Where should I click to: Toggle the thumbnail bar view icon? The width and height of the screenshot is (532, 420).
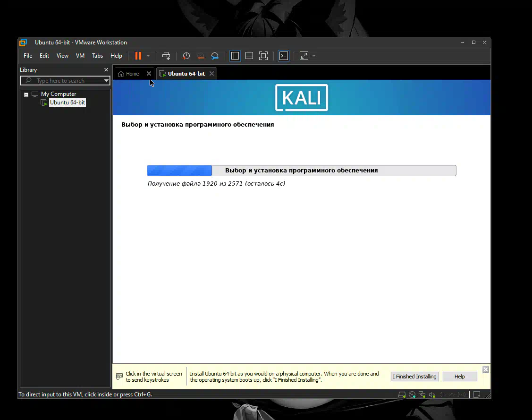(x=249, y=56)
